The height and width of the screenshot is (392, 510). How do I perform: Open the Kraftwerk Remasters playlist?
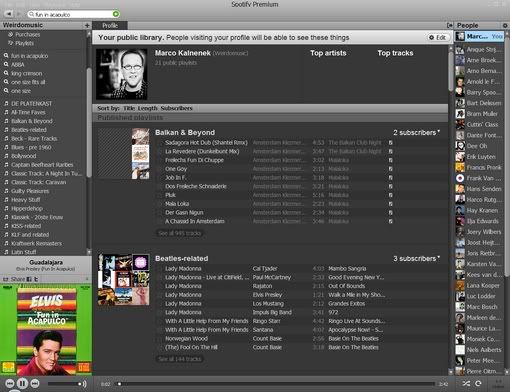36,243
